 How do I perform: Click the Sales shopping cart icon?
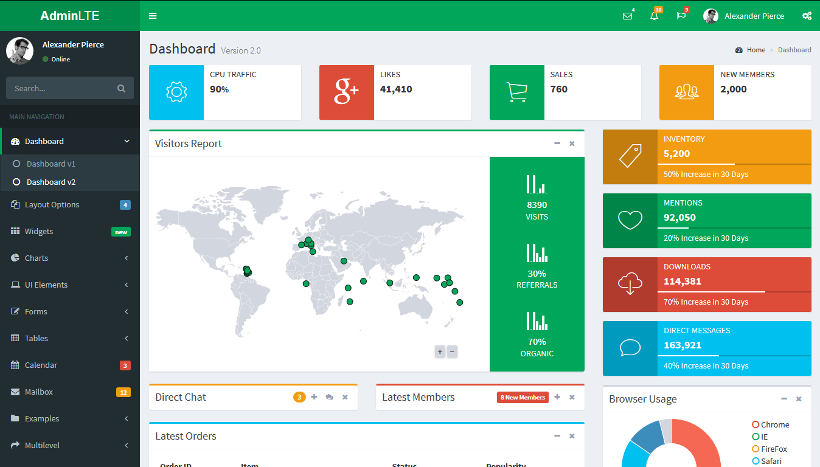tap(516, 92)
